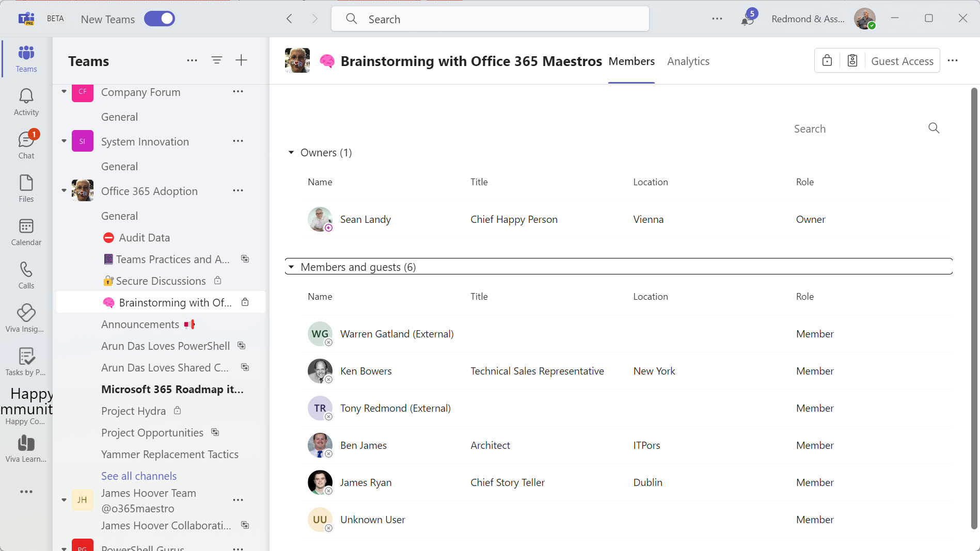
Task: Collapse the Owners (1) section
Action: click(291, 153)
